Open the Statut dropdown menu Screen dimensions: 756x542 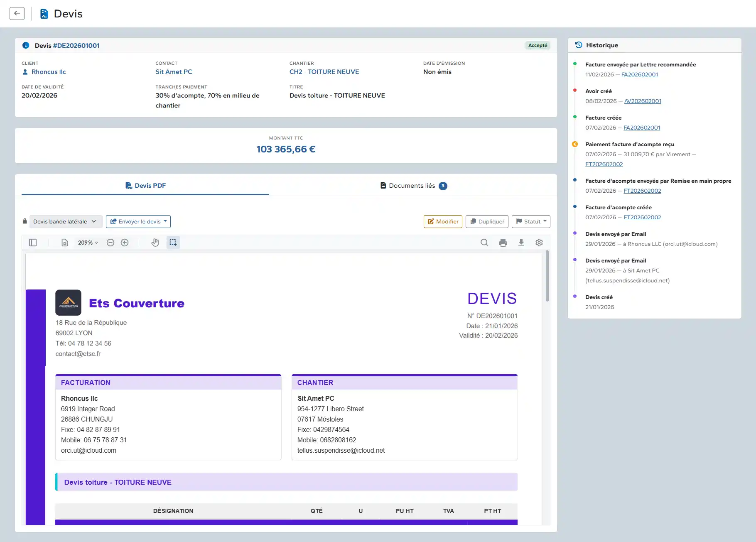[531, 221]
